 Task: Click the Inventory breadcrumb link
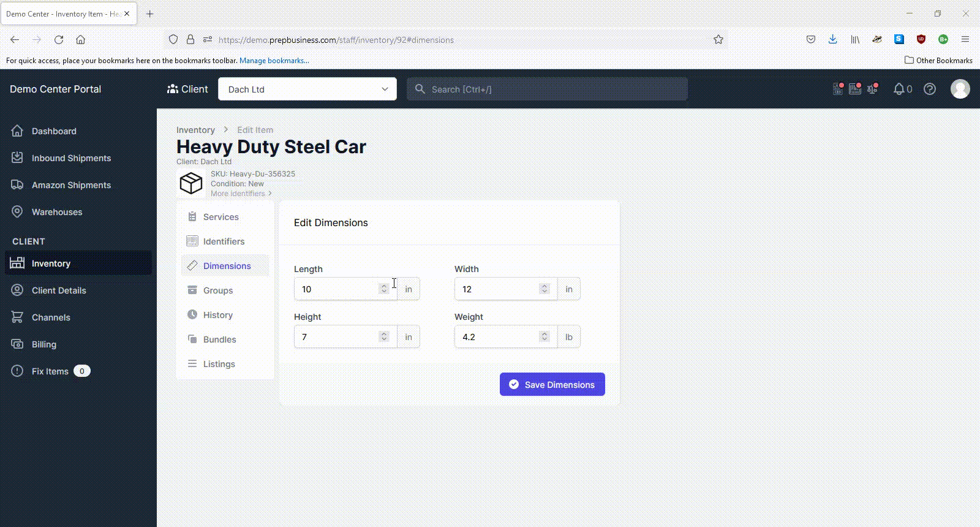(195, 130)
